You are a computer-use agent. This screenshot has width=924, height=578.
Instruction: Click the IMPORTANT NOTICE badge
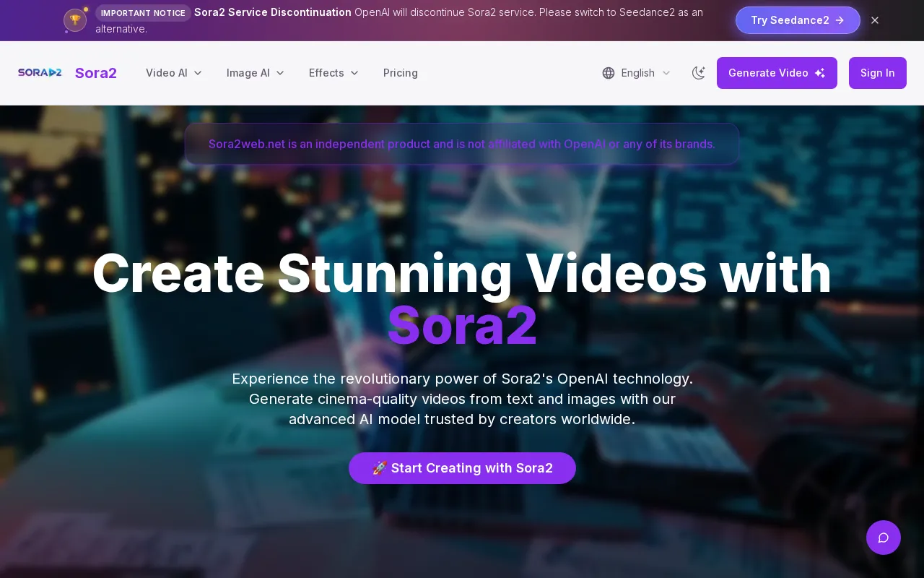coord(143,13)
